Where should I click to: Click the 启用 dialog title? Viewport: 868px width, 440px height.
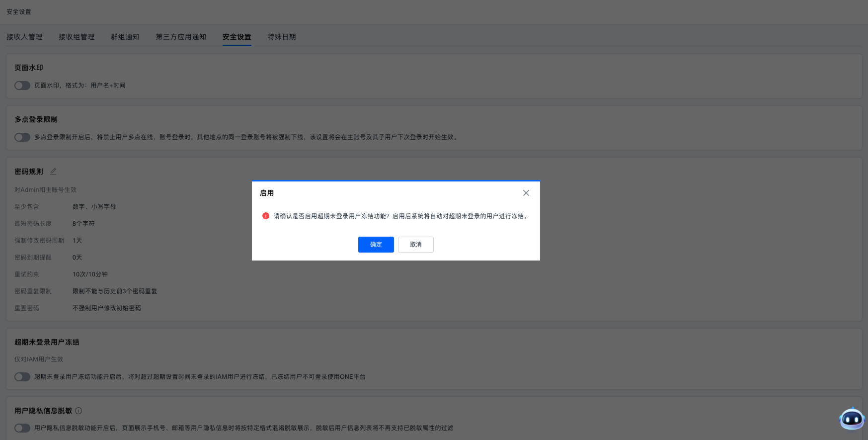(x=267, y=193)
